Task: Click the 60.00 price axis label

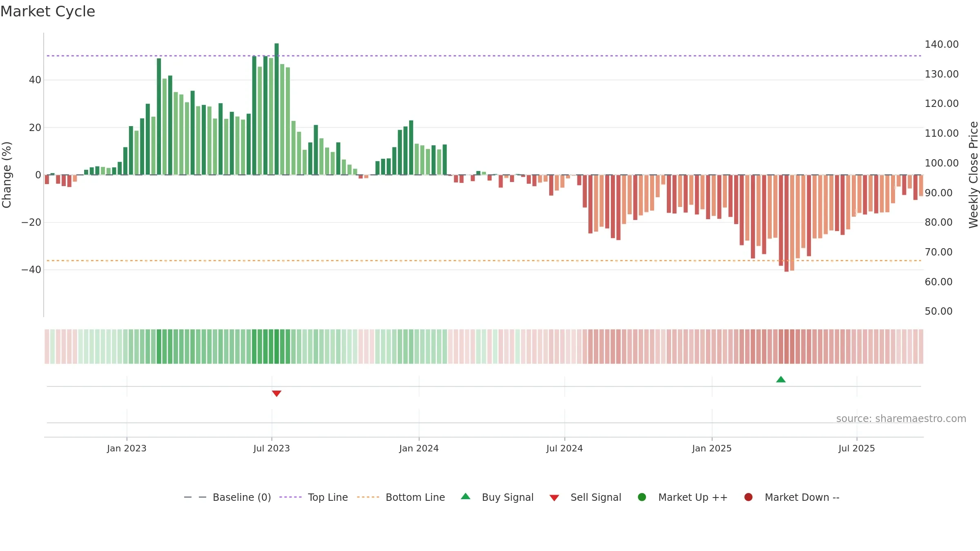Action: [x=938, y=282]
